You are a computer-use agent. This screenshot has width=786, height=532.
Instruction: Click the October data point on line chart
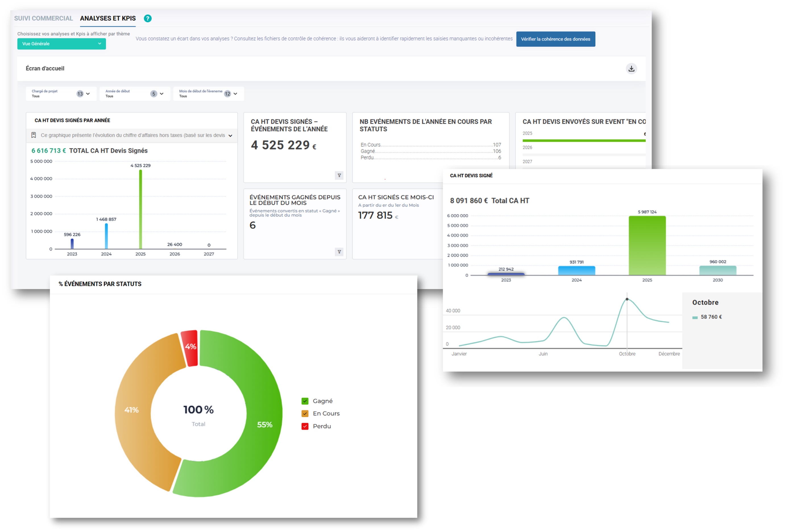pos(627,299)
